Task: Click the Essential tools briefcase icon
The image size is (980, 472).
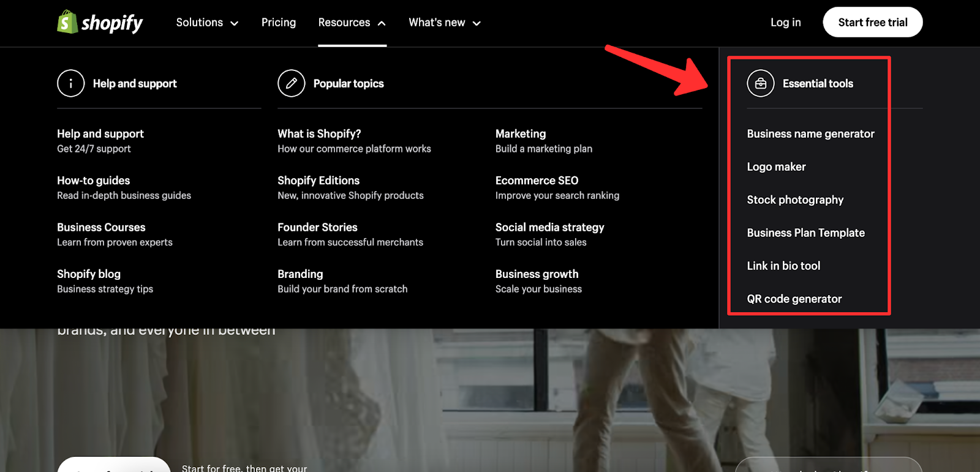Action: point(761,83)
